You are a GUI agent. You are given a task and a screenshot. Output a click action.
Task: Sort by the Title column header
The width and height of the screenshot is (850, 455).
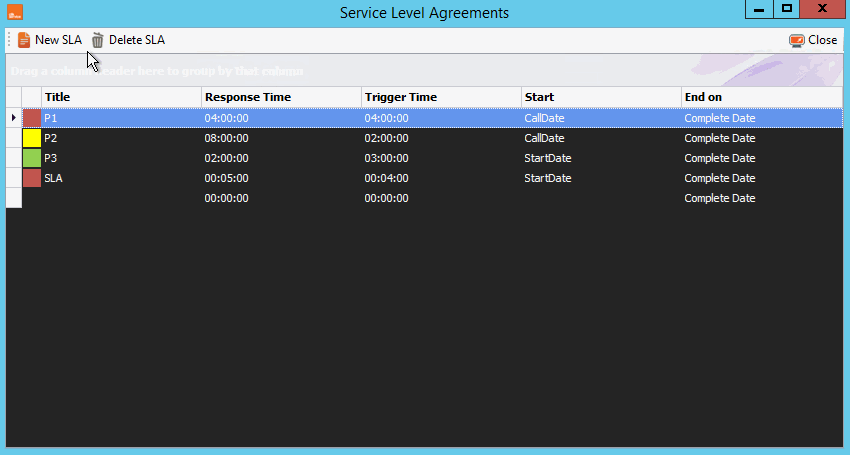[121, 97]
